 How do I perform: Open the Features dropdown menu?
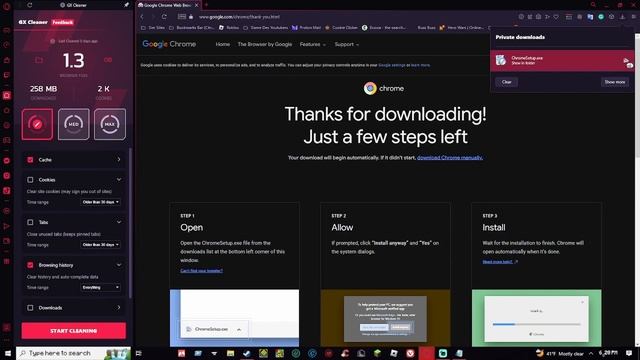click(313, 44)
